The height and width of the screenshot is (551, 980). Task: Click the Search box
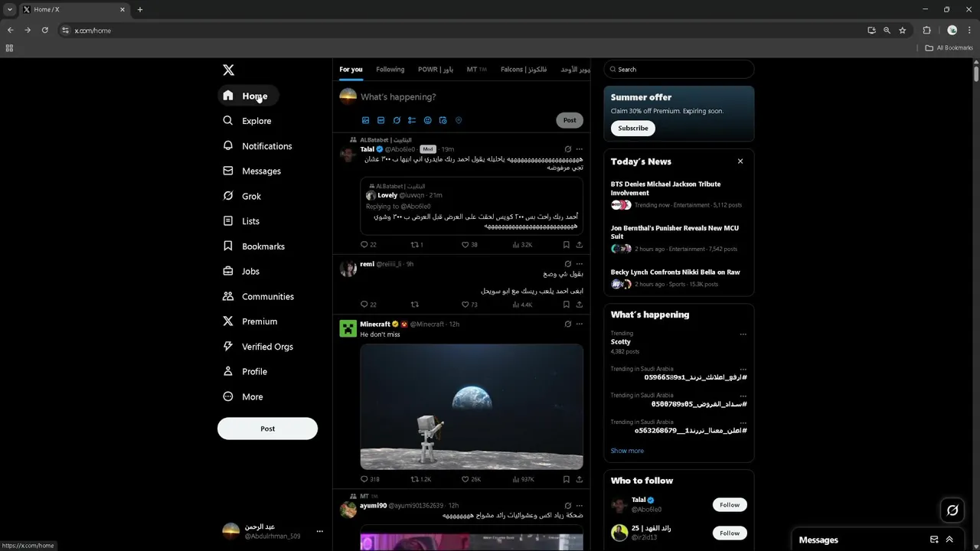point(679,70)
